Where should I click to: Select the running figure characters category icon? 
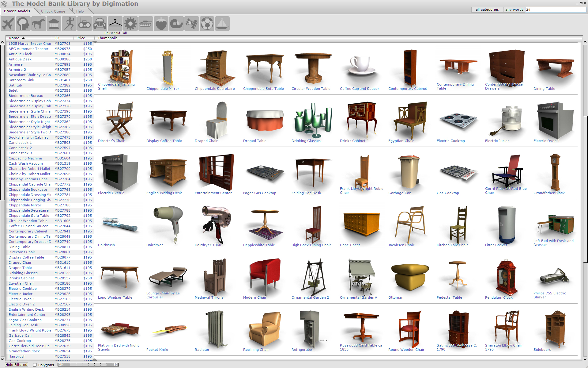(x=69, y=24)
